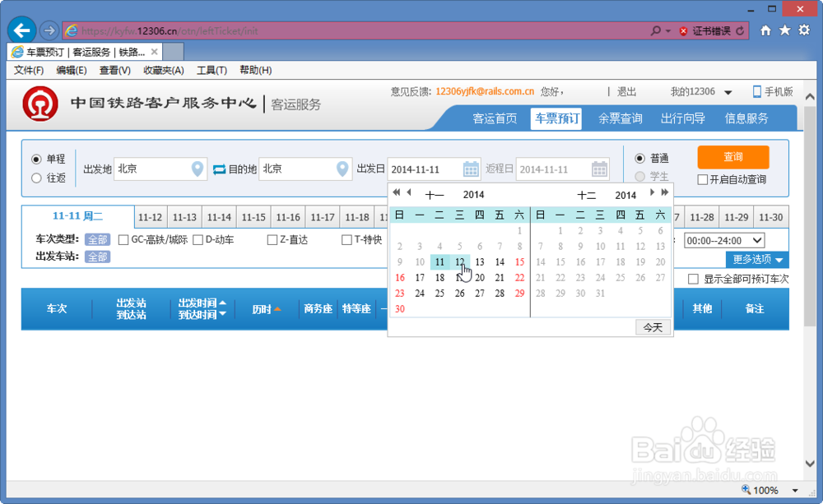Open the 编辑(E) menu
823x504 pixels.
coord(72,70)
